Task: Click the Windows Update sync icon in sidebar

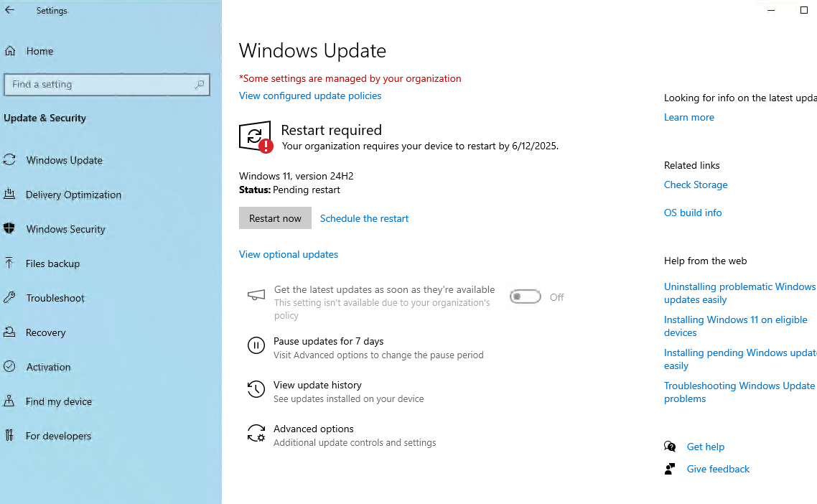Action: [x=9, y=159]
